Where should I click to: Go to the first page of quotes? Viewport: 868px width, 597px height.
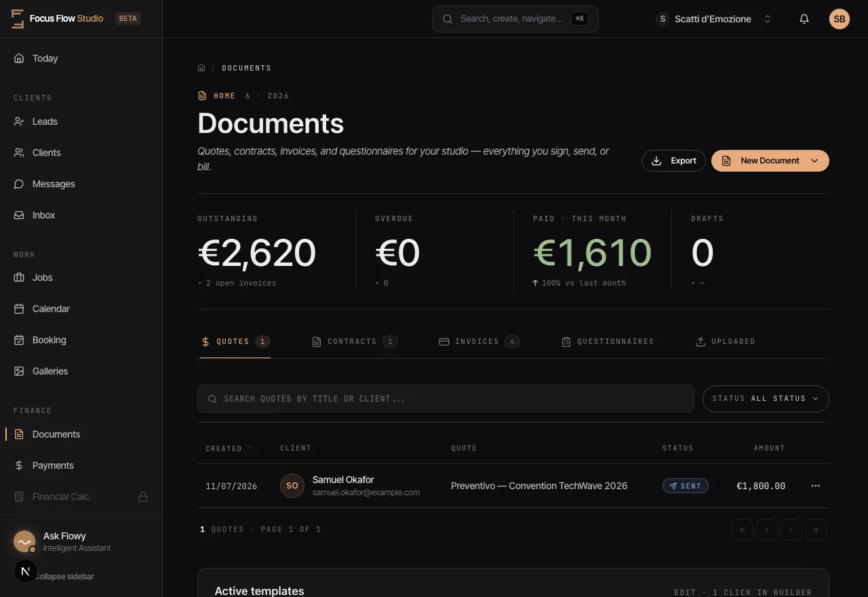(x=743, y=530)
